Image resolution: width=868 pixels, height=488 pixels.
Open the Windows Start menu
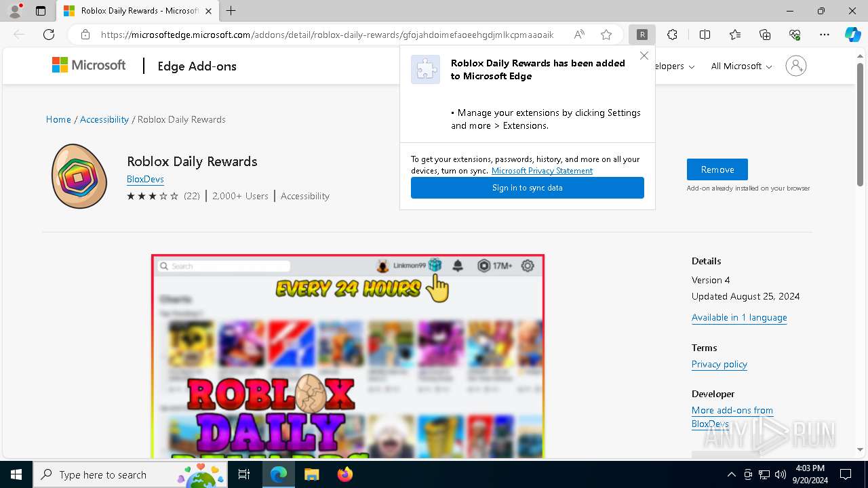(x=16, y=474)
